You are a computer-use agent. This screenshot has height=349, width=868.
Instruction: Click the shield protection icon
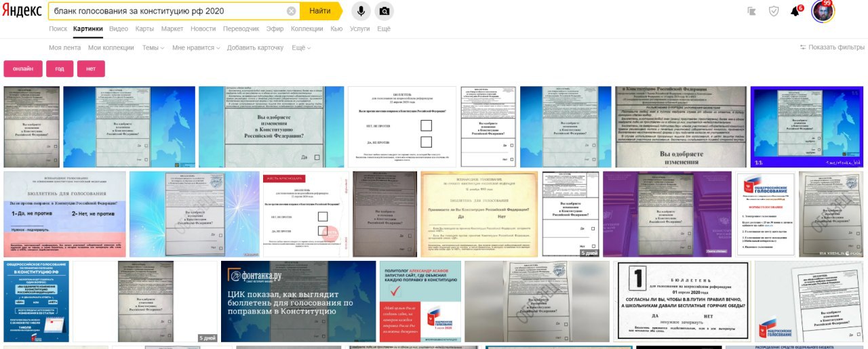[x=773, y=11]
